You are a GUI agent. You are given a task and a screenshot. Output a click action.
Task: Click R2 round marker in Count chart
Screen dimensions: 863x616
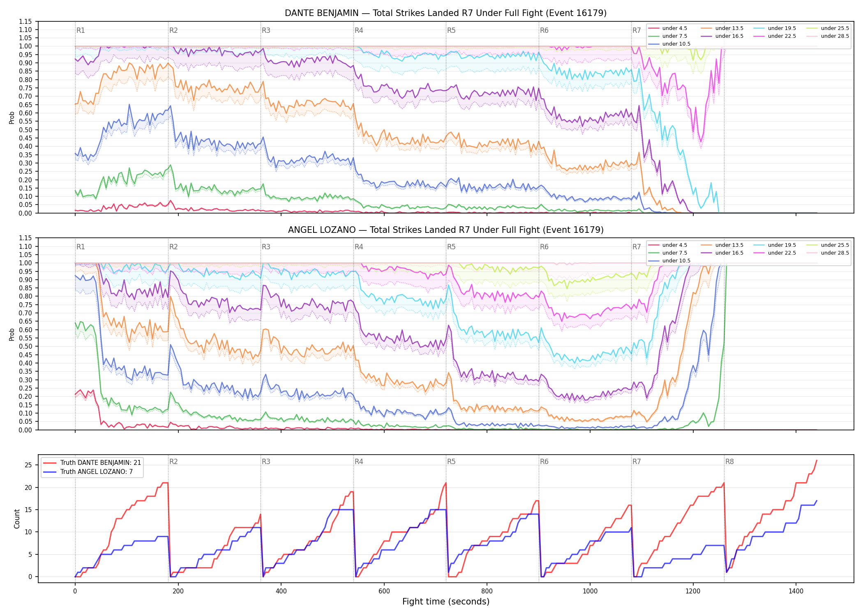click(173, 462)
